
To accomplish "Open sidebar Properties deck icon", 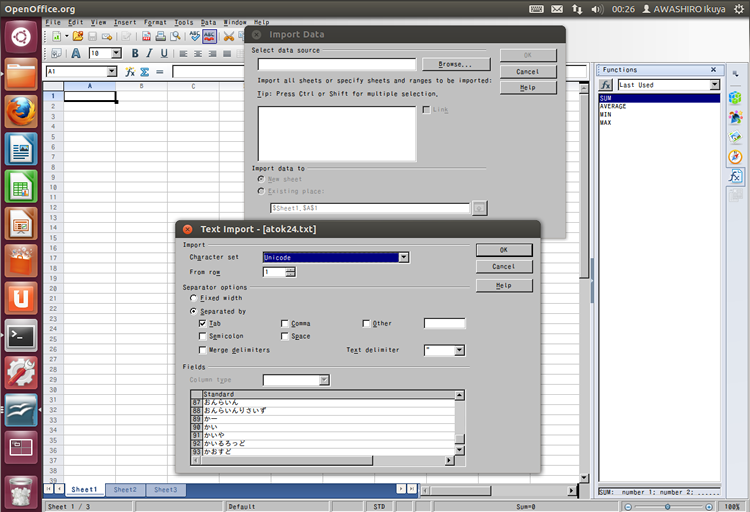I will pyautogui.click(x=735, y=98).
